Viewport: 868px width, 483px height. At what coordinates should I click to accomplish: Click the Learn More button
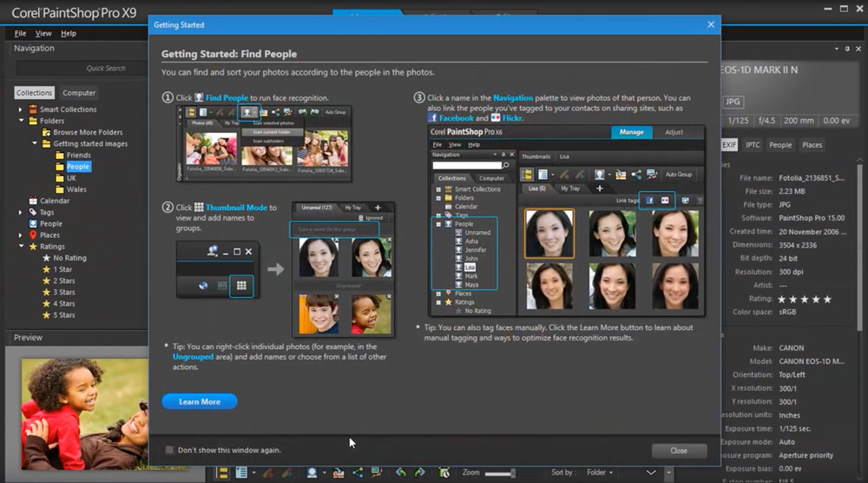click(200, 401)
